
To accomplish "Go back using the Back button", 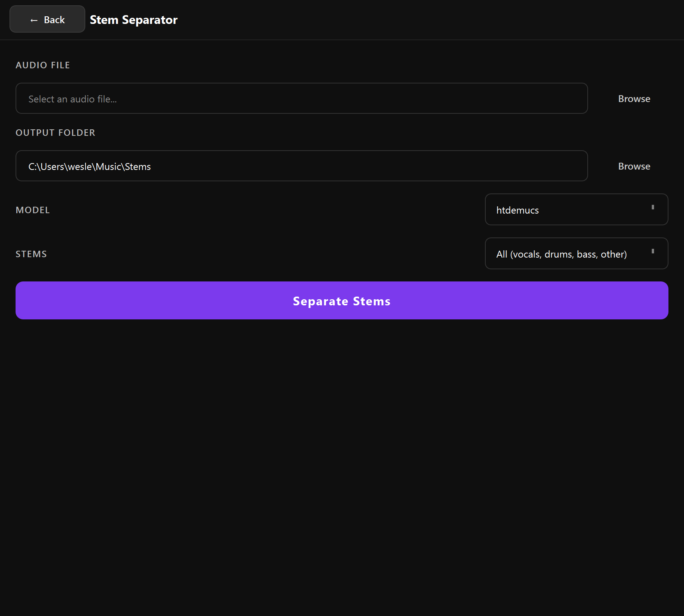I will click(47, 19).
